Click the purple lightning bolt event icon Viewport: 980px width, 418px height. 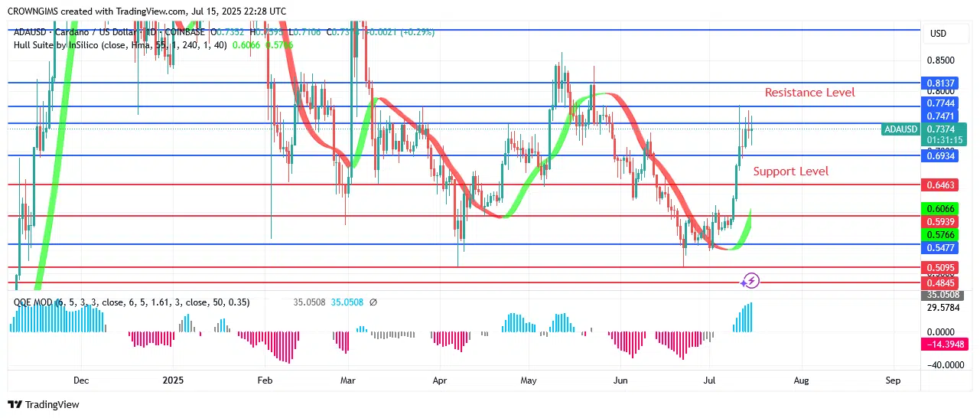pos(751,281)
